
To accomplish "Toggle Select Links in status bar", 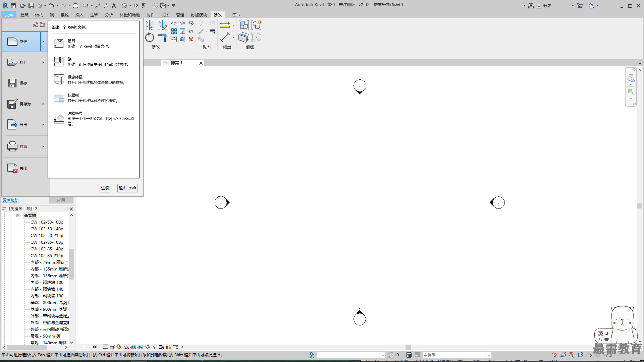I will coord(554,355).
